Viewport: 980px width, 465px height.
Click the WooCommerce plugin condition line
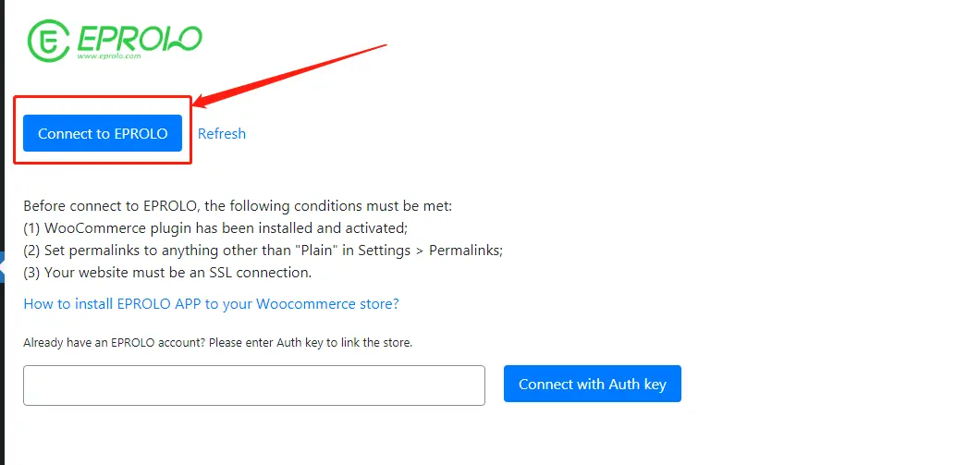215,228
